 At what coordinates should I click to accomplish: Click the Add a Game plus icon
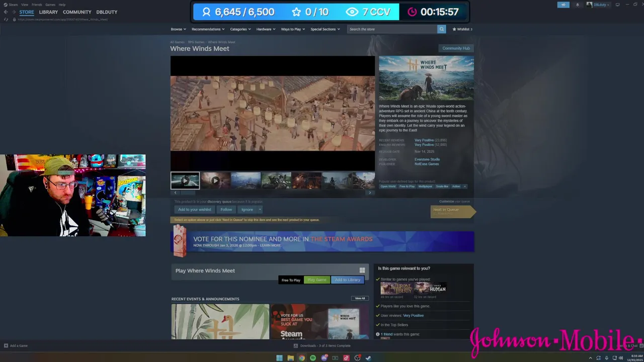point(6,345)
